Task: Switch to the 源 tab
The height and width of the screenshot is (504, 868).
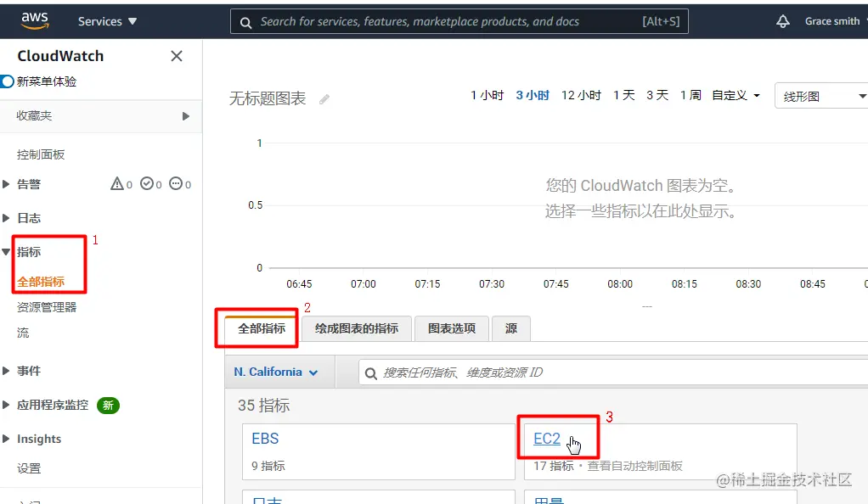Action: pyautogui.click(x=511, y=328)
